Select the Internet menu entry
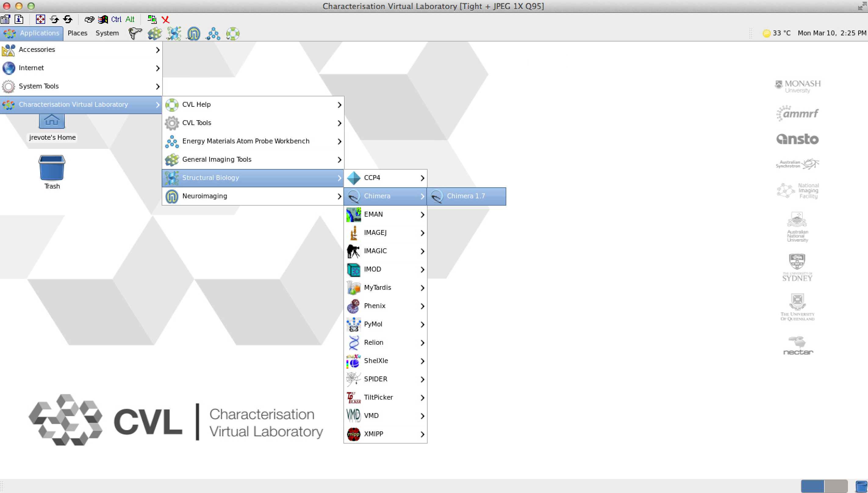Screen dimensions: 868x493 tap(81, 68)
